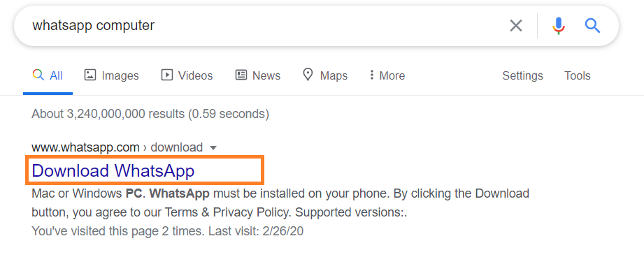Click the Images tab picture icon
Image resolution: width=644 pixels, height=257 pixels.
point(90,75)
